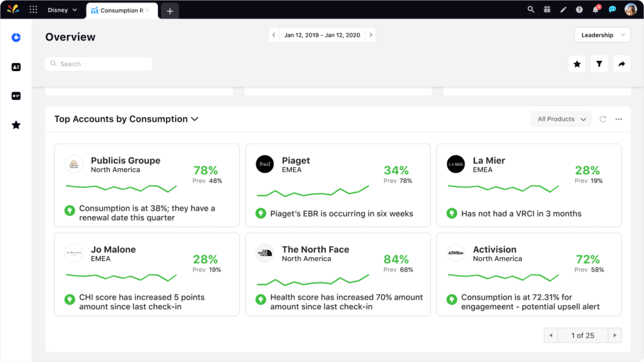Open the record card sidebar icon

[16, 96]
